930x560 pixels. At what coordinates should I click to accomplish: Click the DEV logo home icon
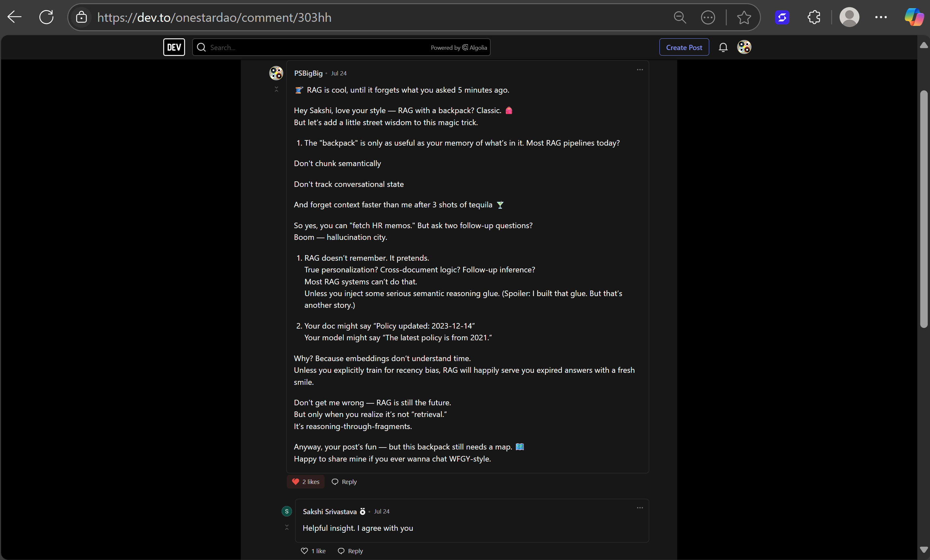point(174,47)
